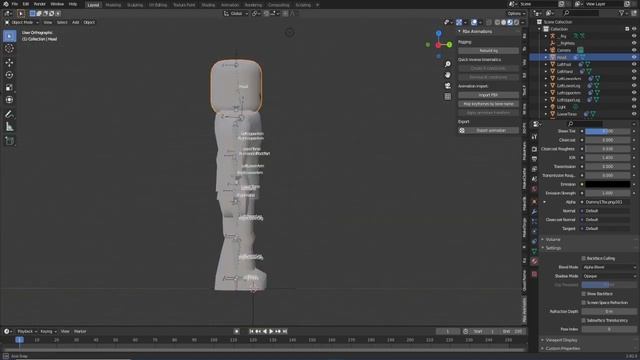Toggle camera view icon in viewport
This screenshot has height=360, width=640.
[x=448, y=86]
